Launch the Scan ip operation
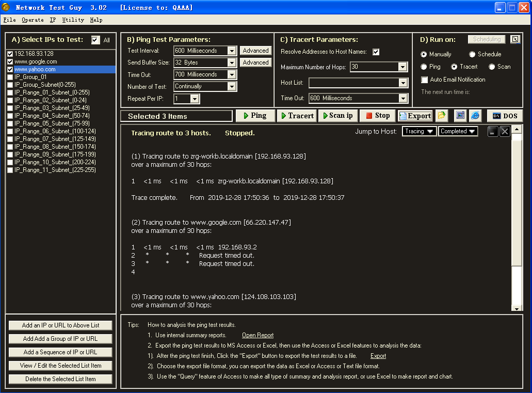This screenshot has width=532, height=393. [x=338, y=116]
